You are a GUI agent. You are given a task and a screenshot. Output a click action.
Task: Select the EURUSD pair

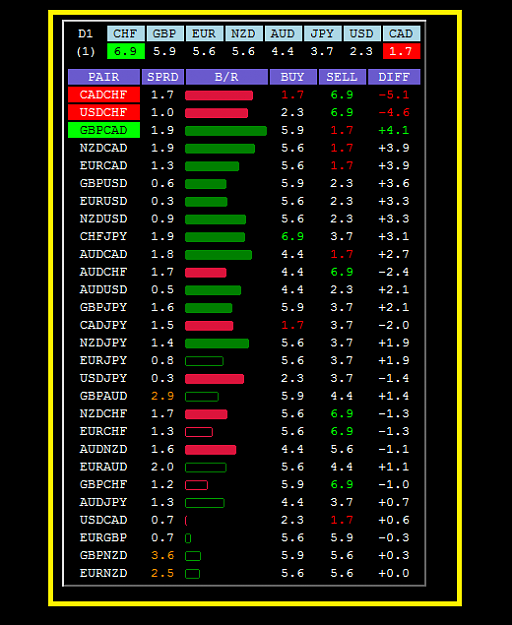(104, 201)
